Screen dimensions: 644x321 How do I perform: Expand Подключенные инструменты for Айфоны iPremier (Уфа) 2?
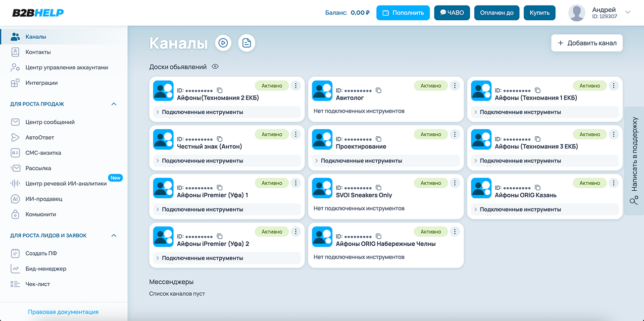pyautogui.click(x=227, y=258)
